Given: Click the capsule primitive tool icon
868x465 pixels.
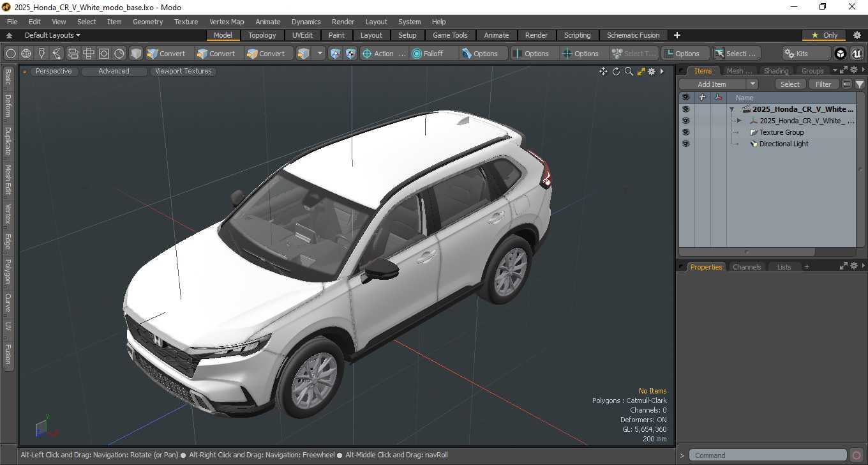Looking at the screenshot, I should [73, 54].
